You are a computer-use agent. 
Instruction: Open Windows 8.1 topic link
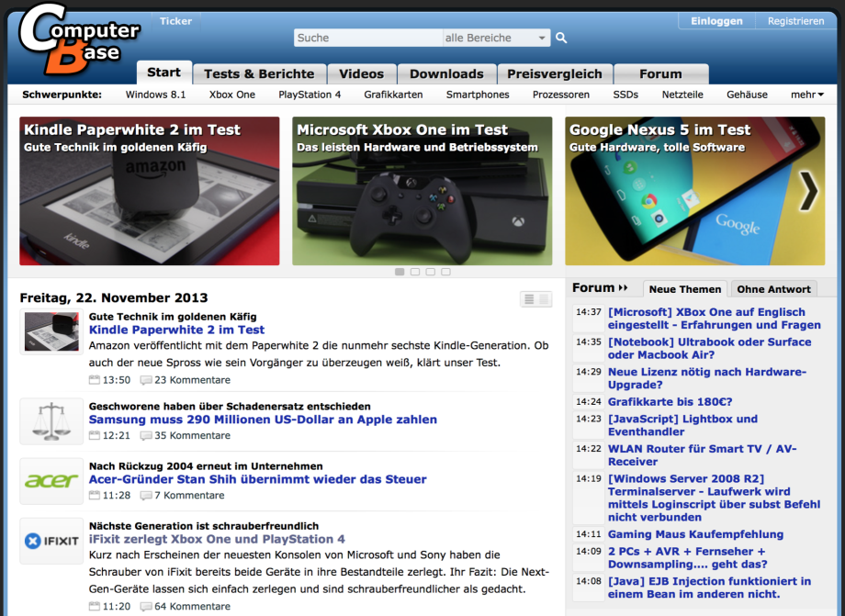tap(156, 95)
